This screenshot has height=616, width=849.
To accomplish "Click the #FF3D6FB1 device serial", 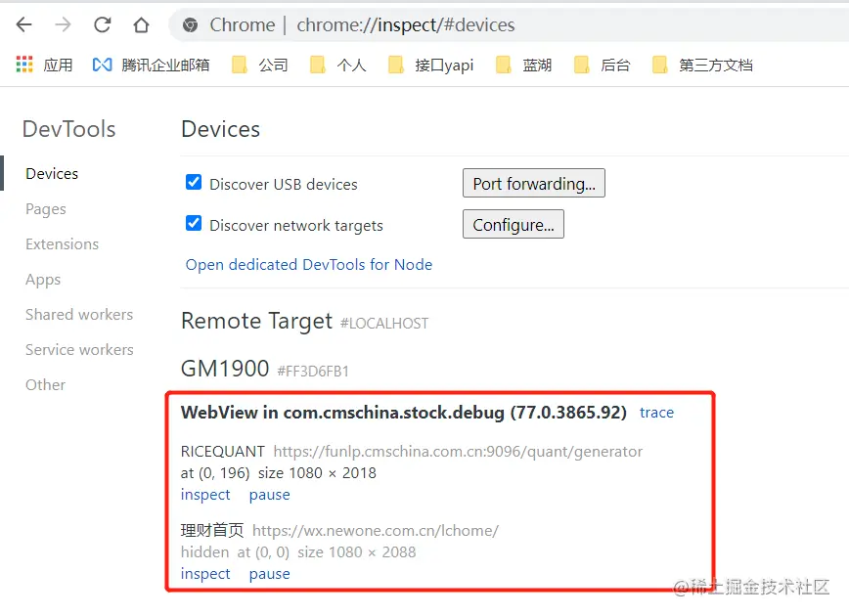I will click(x=313, y=372).
